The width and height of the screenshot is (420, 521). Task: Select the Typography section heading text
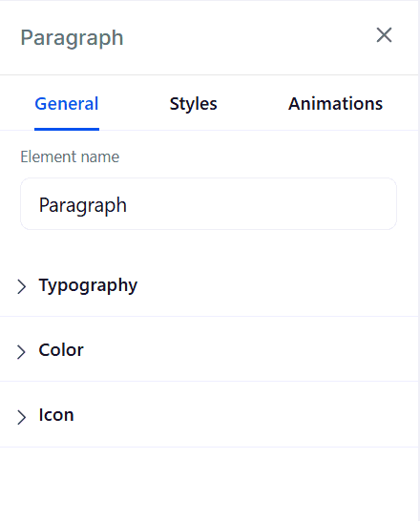[x=88, y=285]
